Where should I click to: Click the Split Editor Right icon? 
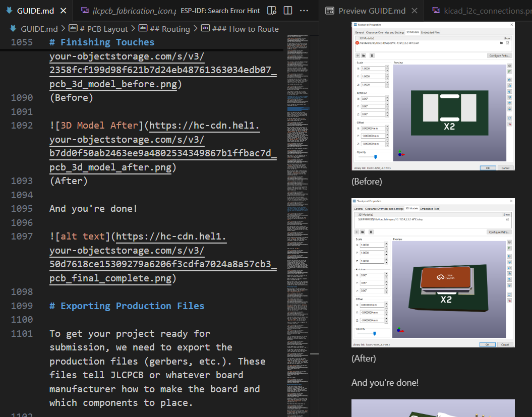click(x=287, y=11)
